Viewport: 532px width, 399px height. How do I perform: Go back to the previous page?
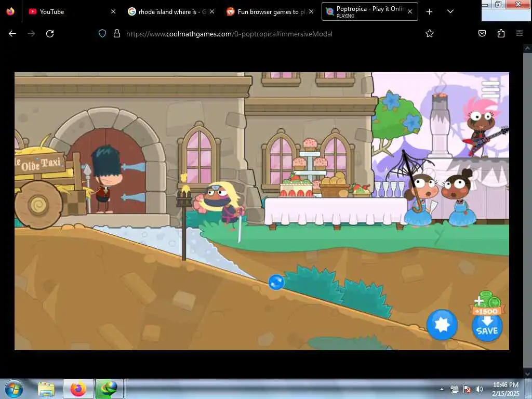point(12,34)
